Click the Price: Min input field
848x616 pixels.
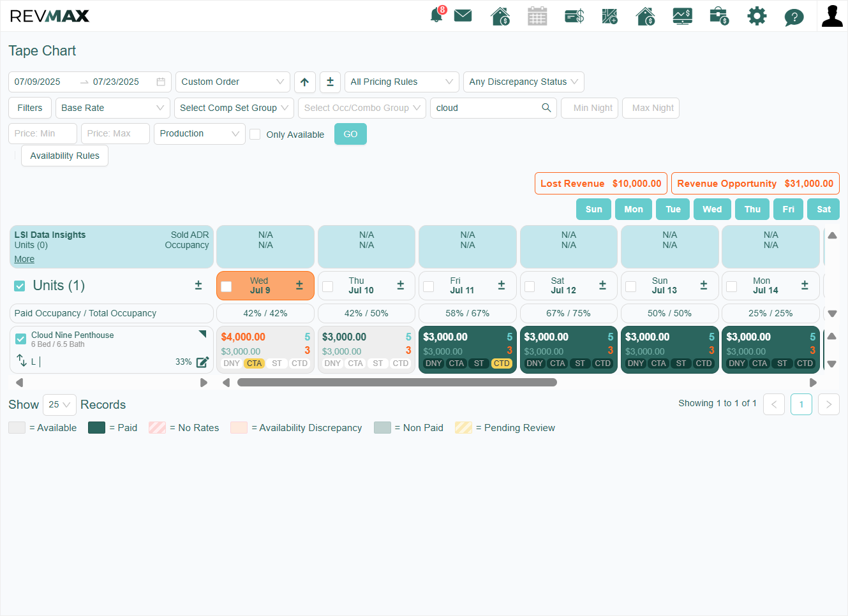pyautogui.click(x=43, y=134)
